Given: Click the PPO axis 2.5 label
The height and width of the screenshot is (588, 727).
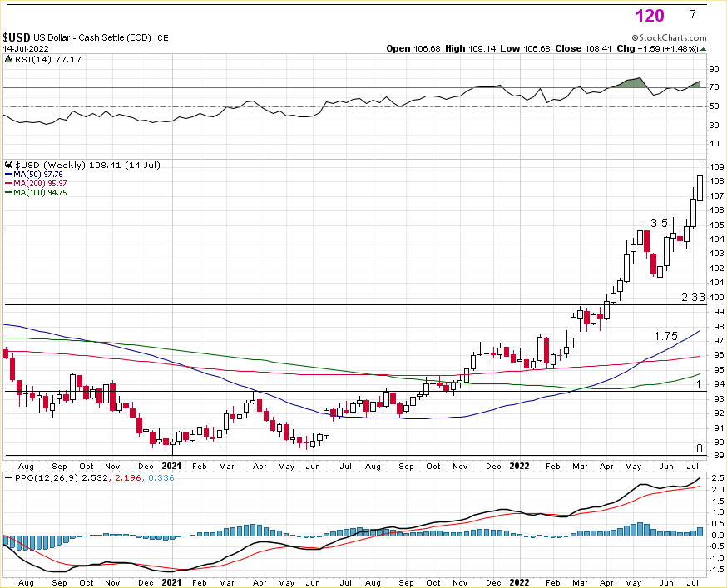Looking at the screenshot, I should 718,478.
